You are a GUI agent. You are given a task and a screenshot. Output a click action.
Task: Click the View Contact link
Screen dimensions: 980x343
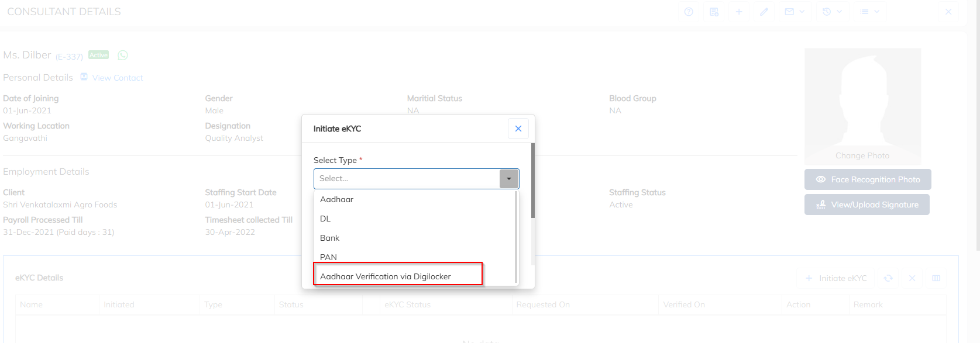click(x=117, y=78)
